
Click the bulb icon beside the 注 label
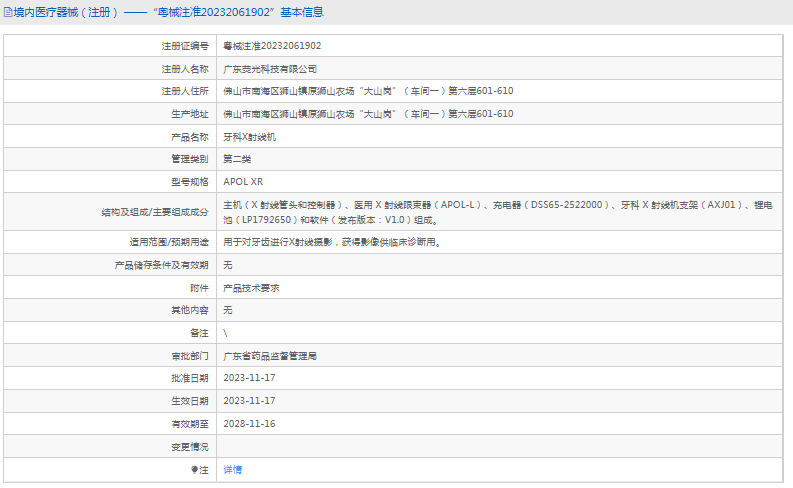coord(194,470)
